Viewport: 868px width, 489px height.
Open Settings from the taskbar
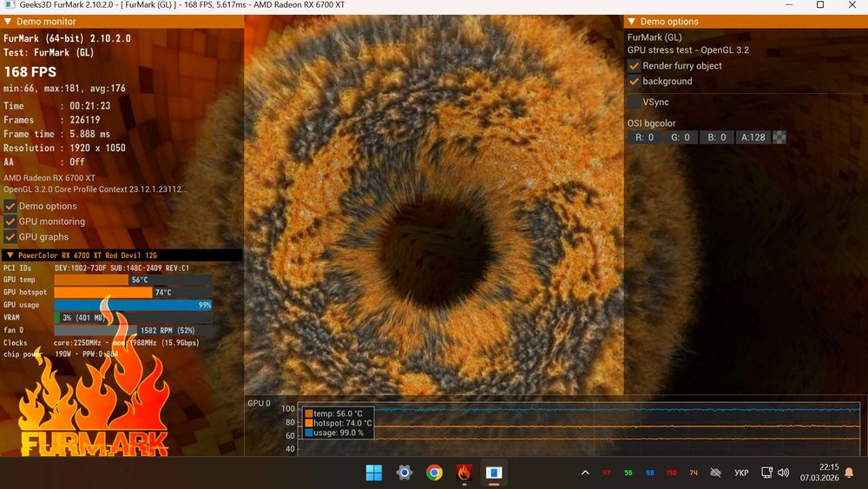[404, 472]
